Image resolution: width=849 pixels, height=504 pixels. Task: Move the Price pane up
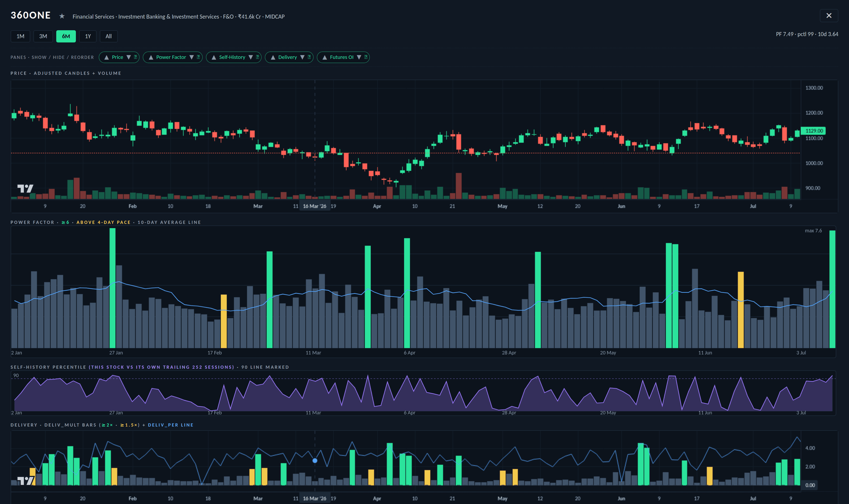[106, 57]
